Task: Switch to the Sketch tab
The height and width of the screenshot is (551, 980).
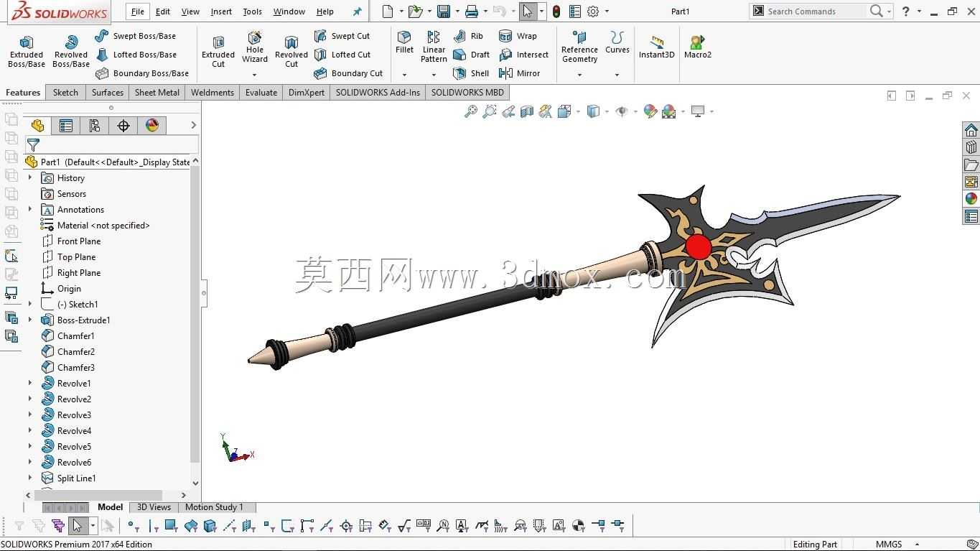Action: pyautogui.click(x=65, y=92)
